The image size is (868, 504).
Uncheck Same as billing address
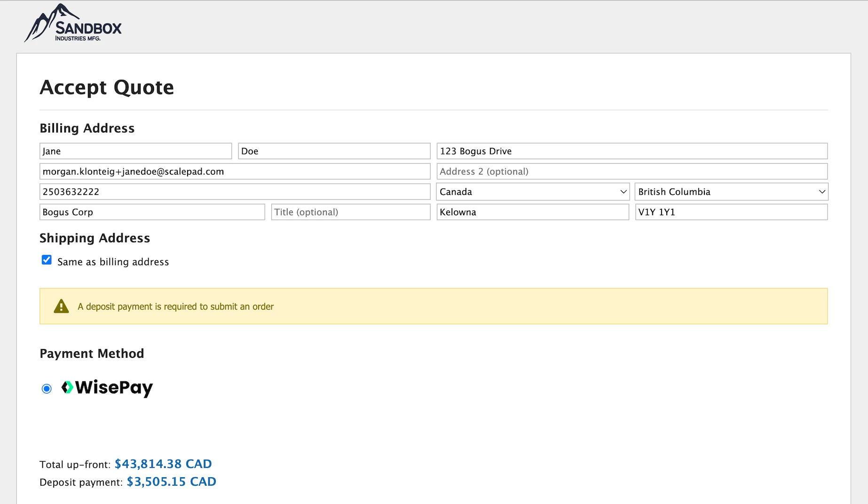pyautogui.click(x=47, y=260)
